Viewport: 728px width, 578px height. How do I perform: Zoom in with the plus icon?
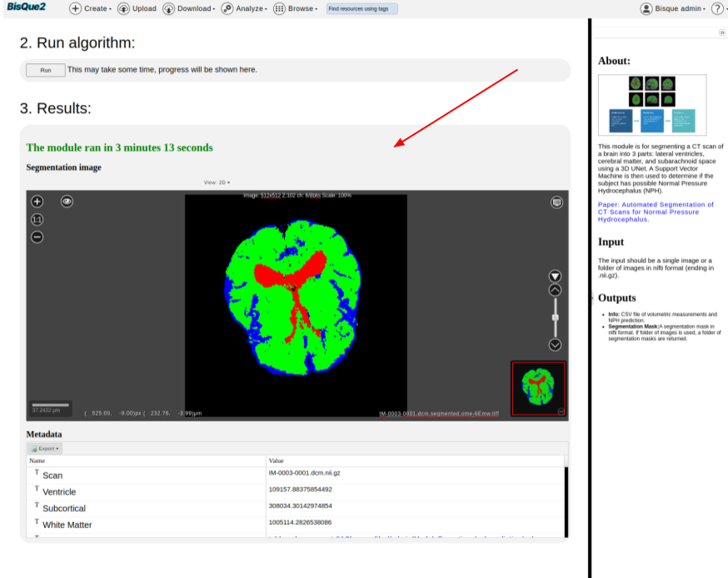[37, 202]
